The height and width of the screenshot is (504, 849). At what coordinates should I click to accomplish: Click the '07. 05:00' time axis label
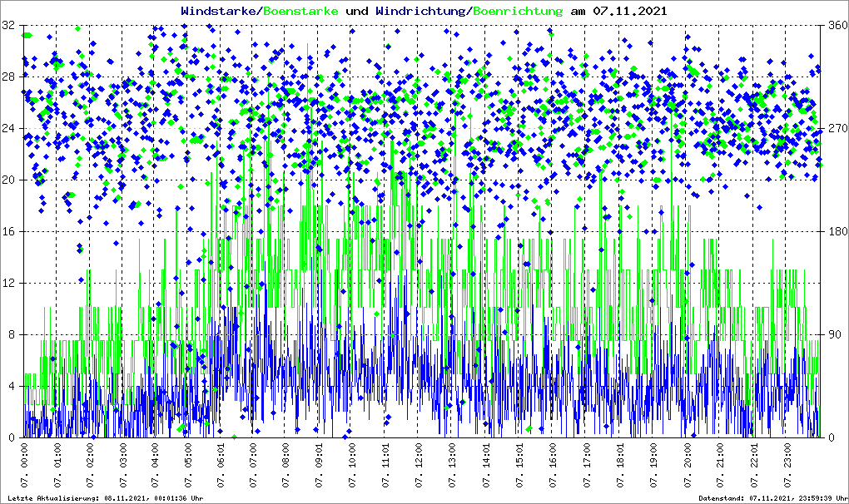(x=188, y=465)
